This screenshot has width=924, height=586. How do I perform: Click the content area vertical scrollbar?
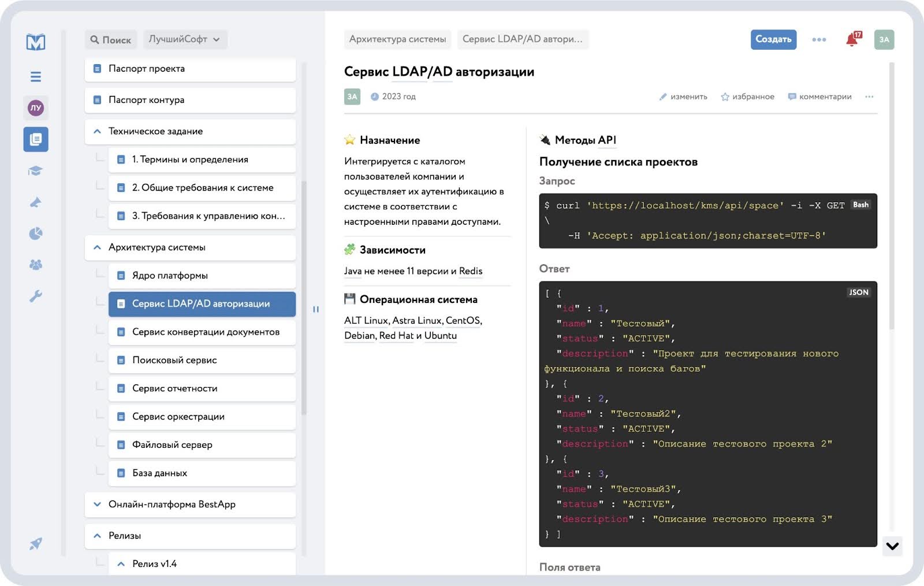892,196
